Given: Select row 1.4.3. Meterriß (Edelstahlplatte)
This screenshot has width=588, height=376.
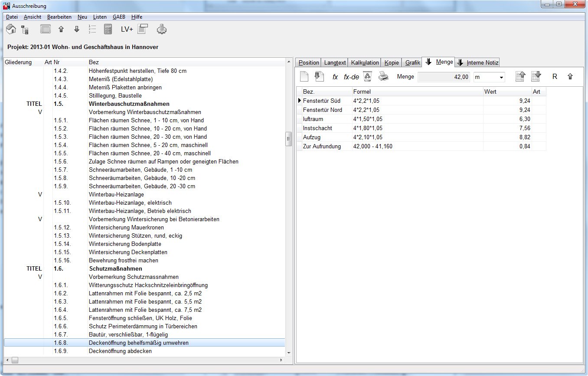Looking at the screenshot, I should tap(144, 79).
